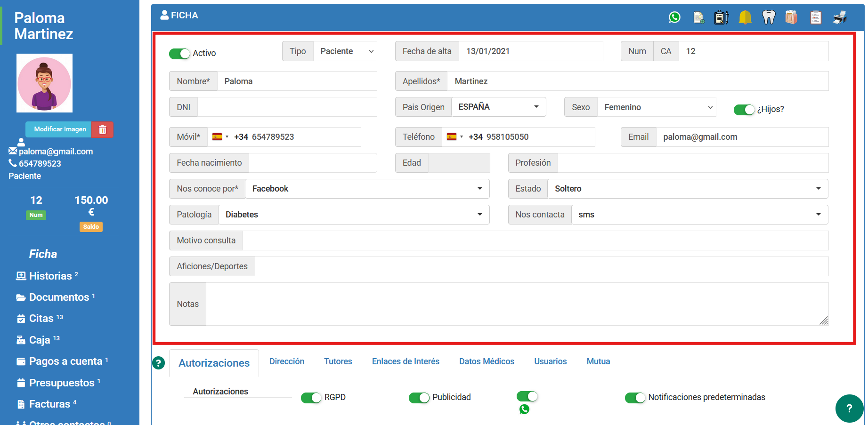Viewport: 868px width, 425px height.
Task: Expand the Nos conoce por dropdown
Action: coord(367,189)
